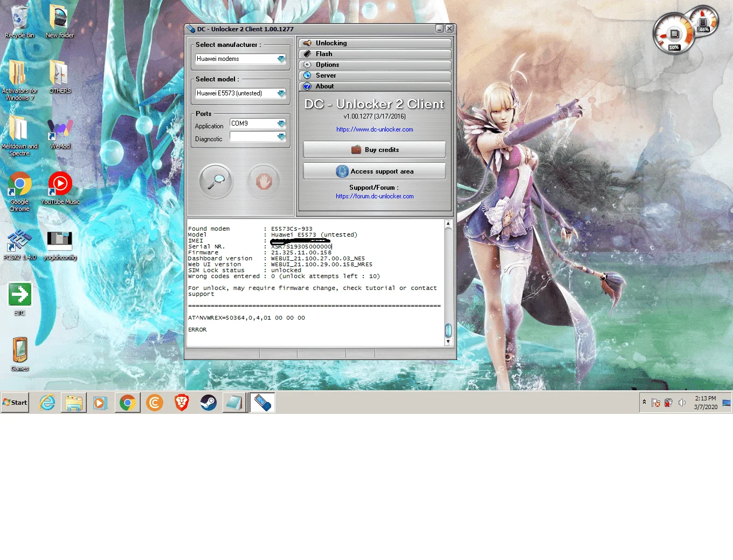Open the Options section
This screenshot has width=733, height=560.
pyautogui.click(x=375, y=65)
